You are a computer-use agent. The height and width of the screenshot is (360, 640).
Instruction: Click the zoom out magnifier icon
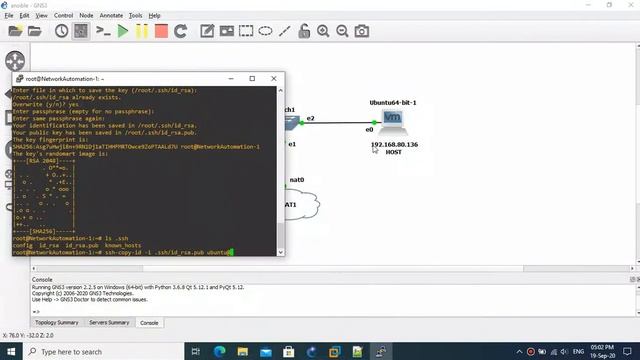[342, 31]
